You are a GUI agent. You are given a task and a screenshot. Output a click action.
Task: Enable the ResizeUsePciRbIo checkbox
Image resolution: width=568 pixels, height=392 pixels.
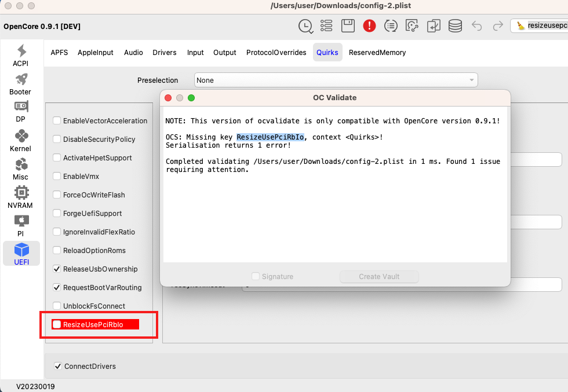coord(57,325)
